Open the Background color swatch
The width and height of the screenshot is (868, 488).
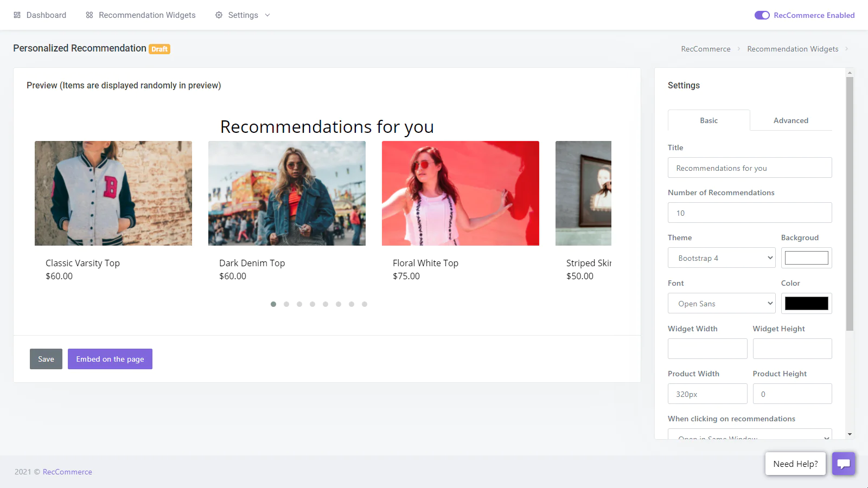tap(806, 258)
